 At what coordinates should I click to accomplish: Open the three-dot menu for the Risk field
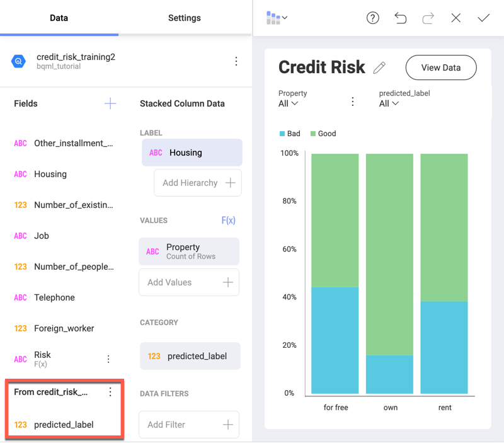tap(108, 359)
